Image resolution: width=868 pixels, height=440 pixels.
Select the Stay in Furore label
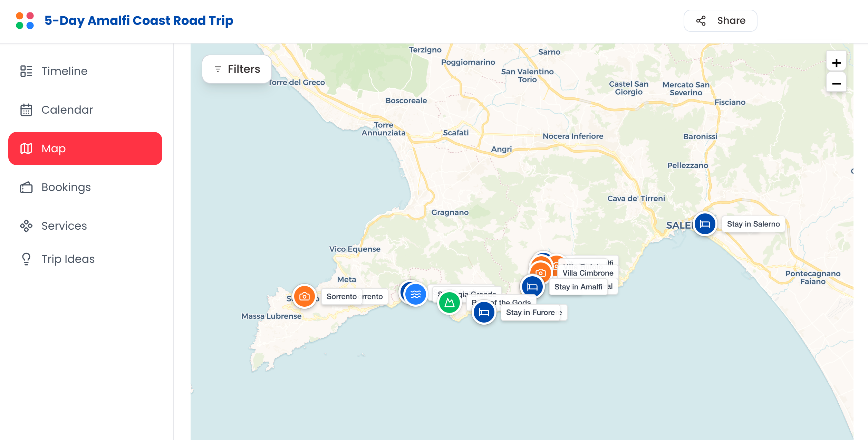(530, 312)
